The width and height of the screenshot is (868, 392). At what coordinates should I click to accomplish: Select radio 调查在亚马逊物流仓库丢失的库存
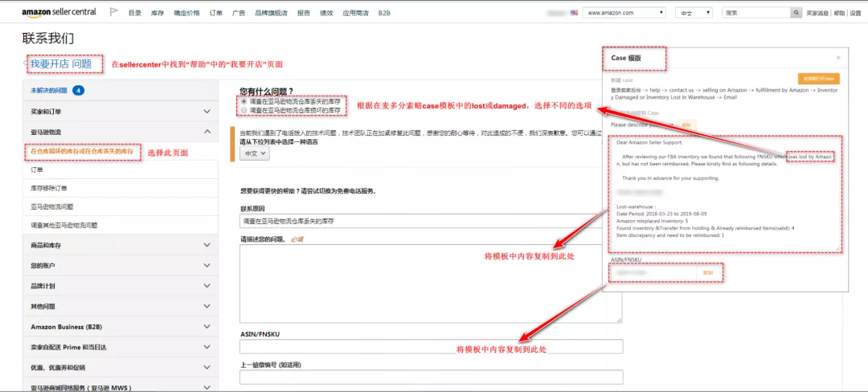(244, 102)
